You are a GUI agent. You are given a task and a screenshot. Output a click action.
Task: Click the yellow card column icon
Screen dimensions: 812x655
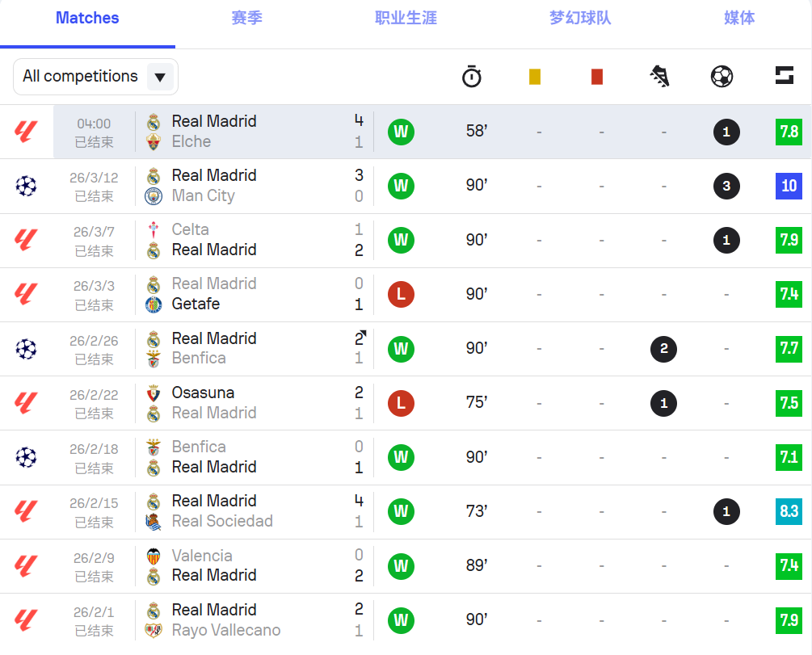coord(535,77)
